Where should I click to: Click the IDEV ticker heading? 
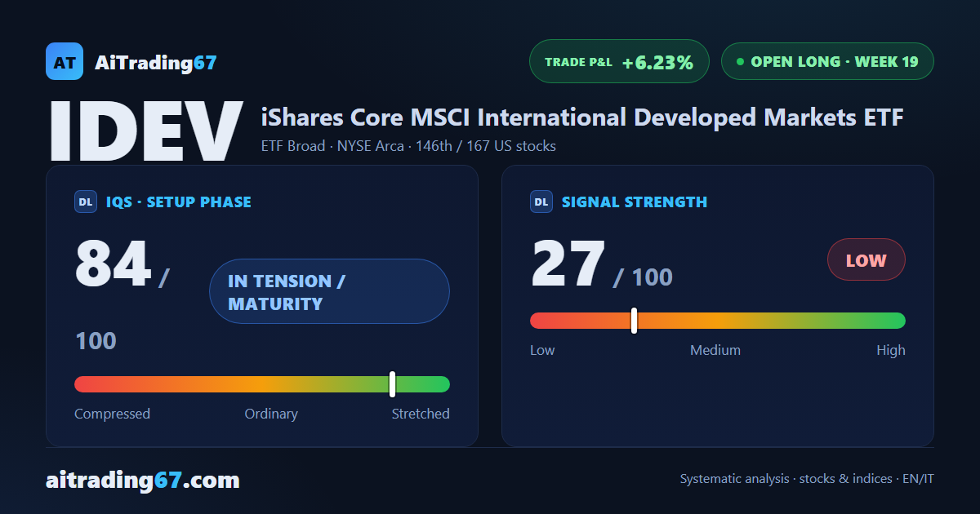click(145, 131)
